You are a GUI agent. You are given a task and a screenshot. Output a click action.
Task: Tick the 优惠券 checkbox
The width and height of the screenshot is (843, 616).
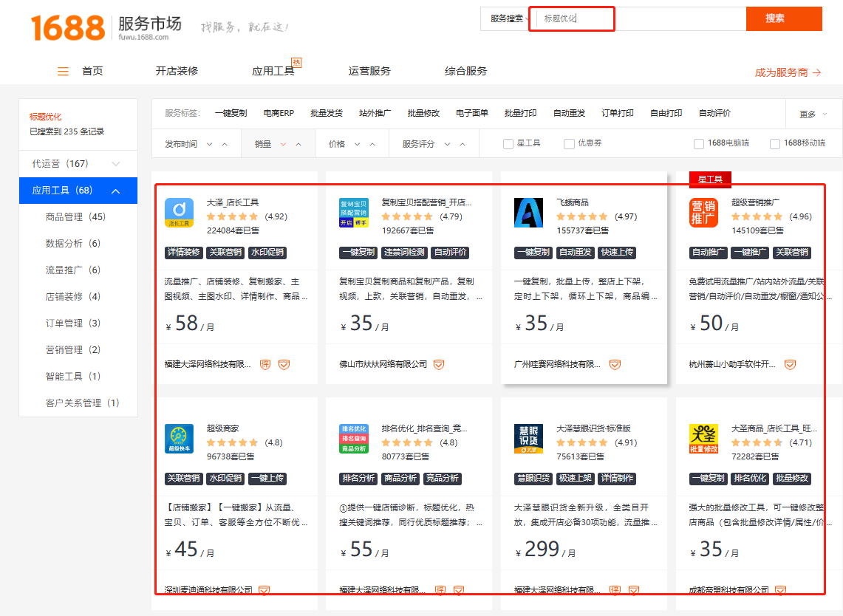tap(569, 143)
